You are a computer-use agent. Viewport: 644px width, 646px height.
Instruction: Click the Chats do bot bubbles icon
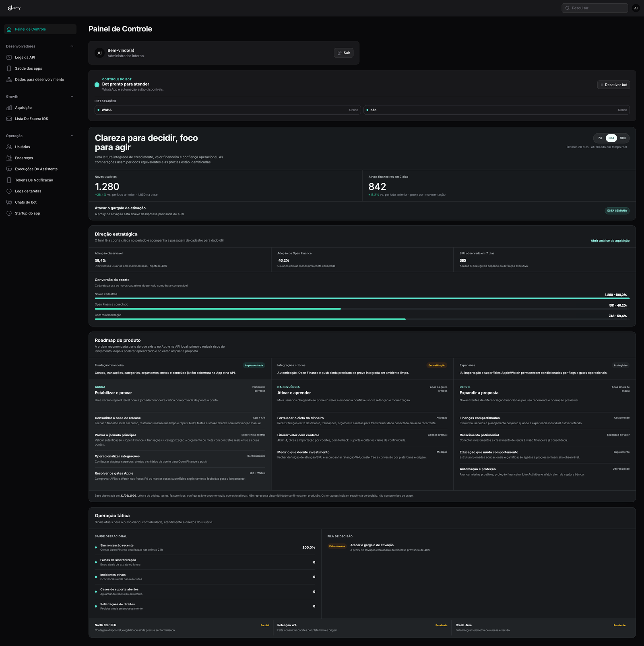pyautogui.click(x=9, y=202)
